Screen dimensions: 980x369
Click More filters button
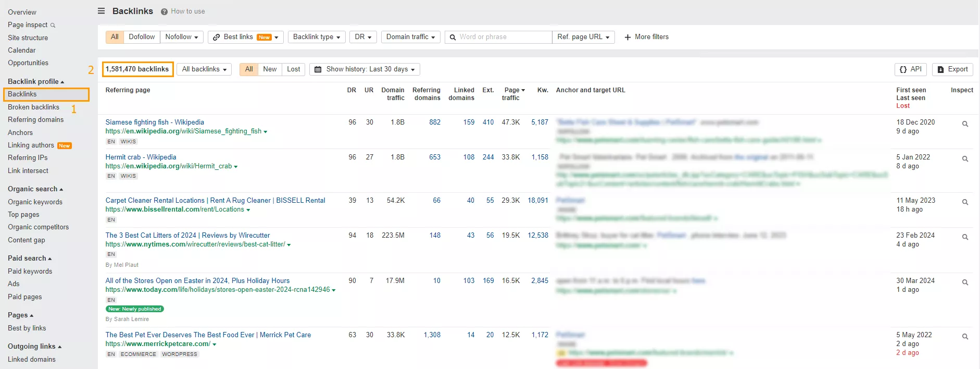coord(646,37)
